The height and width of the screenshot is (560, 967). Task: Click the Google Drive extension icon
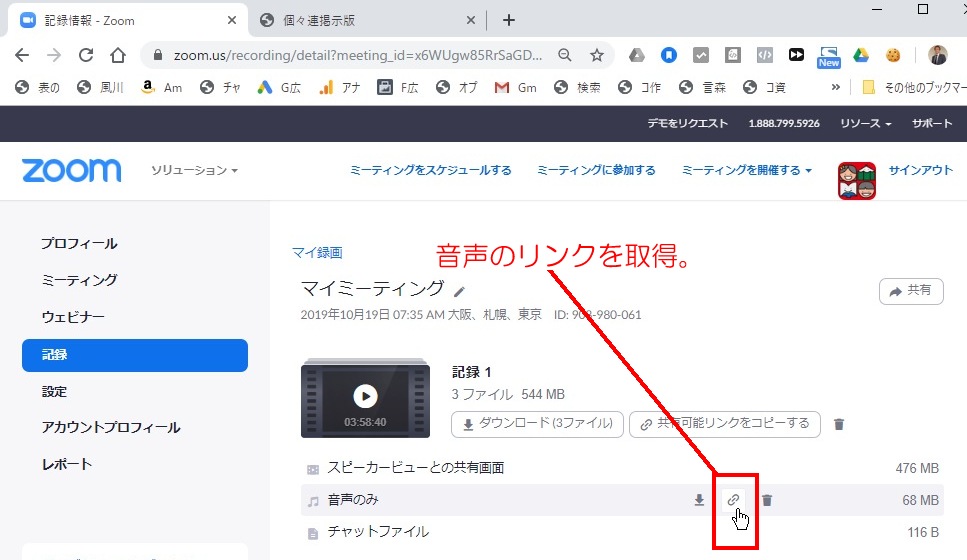(861, 56)
